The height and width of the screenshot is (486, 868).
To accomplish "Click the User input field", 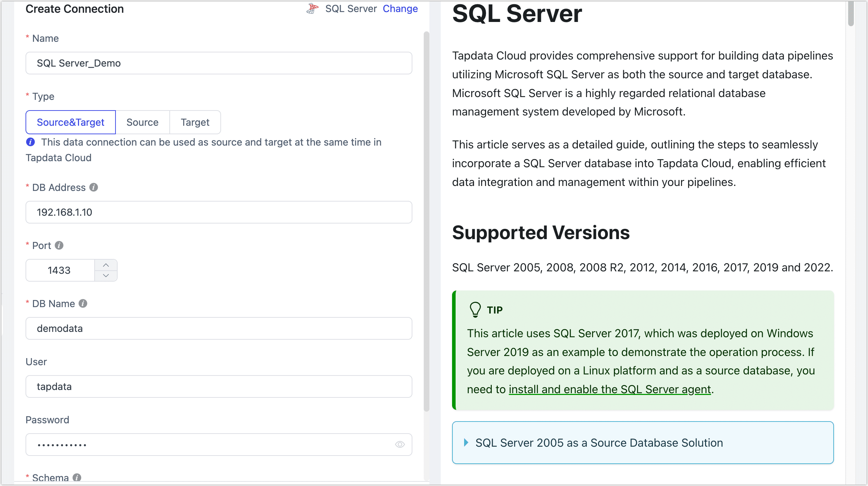I will [x=219, y=386].
